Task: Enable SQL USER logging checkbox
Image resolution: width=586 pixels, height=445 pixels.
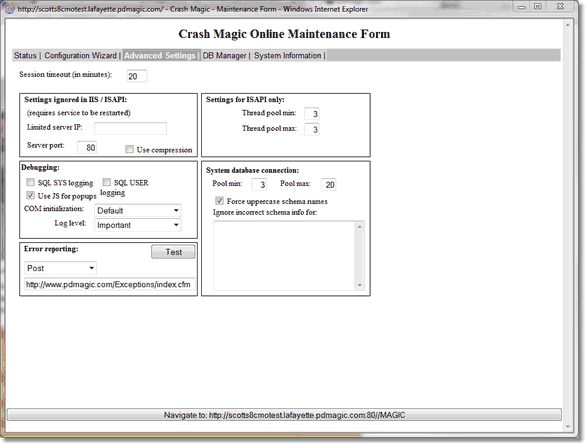Action: point(107,182)
